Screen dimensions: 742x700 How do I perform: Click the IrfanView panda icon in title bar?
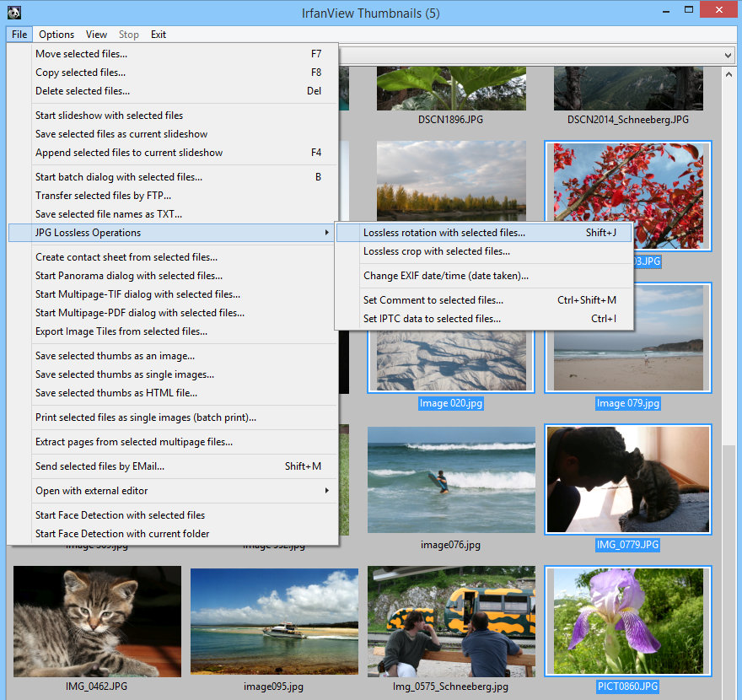pos(13,13)
